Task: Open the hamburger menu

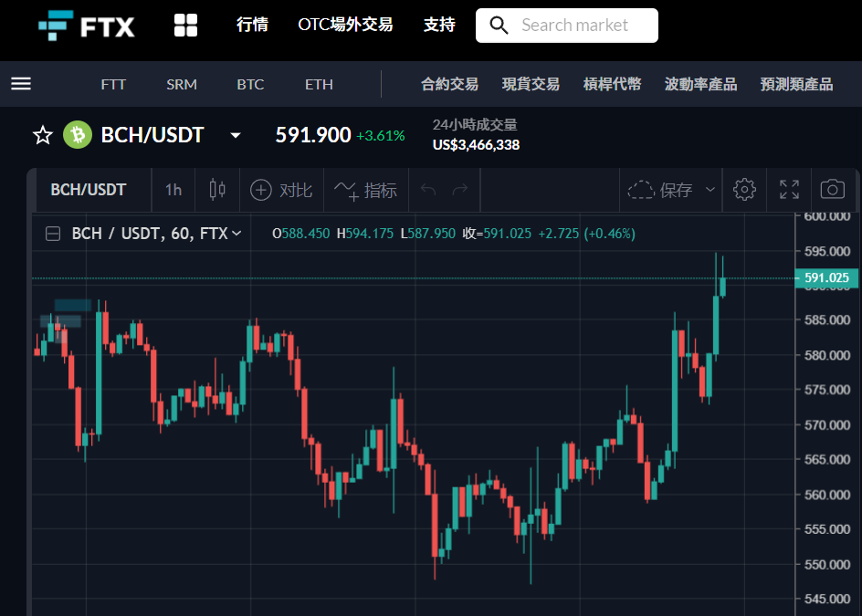Action: [x=21, y=84]
